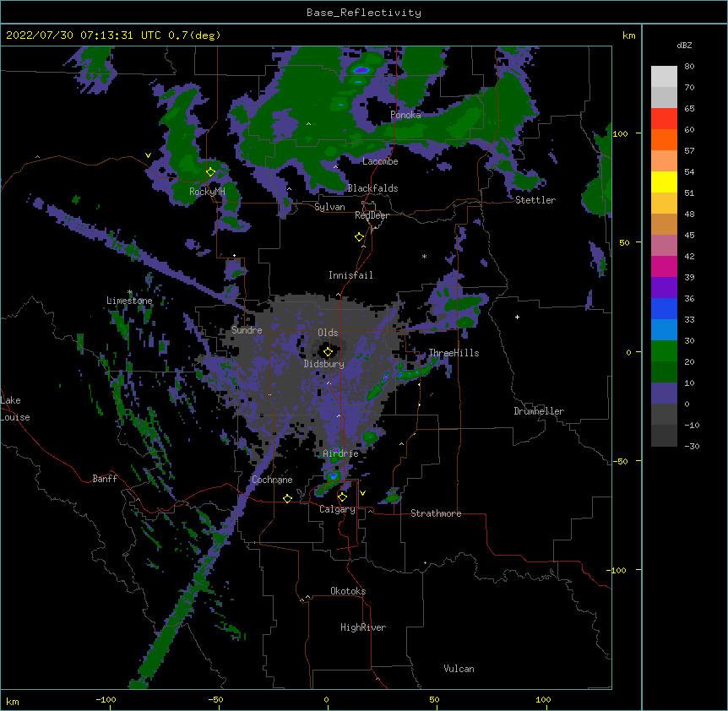Click the Innisfail city label

coord(350,275)
